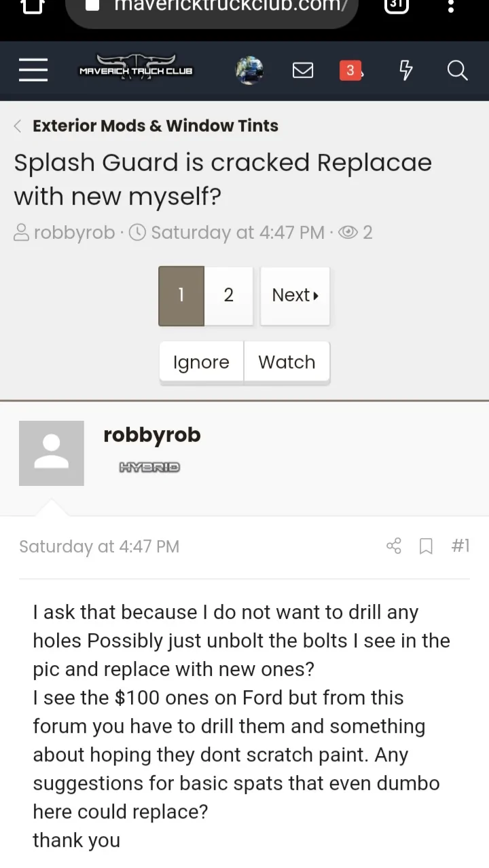Share post #1 via share icon

(x=394, y=546)
